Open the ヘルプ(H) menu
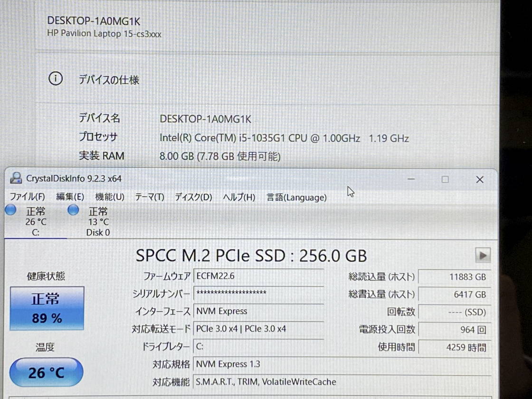This screenshot has width=532, height=399. [239, 197]
